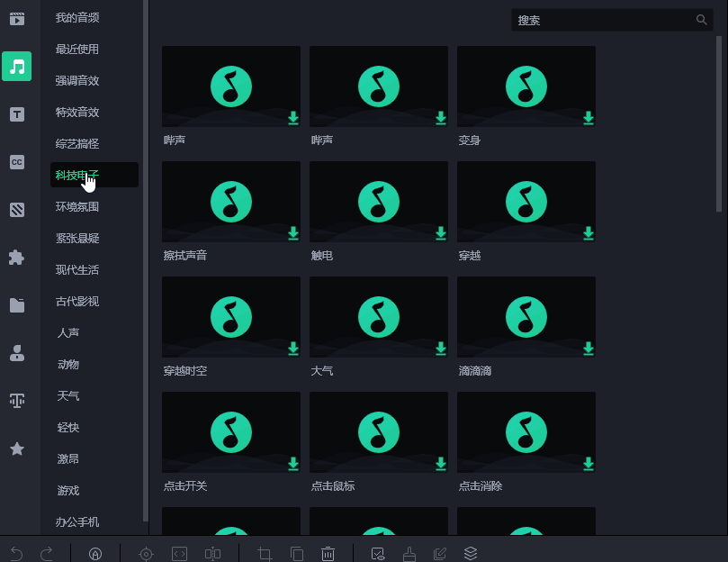Click the undo arrow in bottom toolbar
This screenshot has width=728, height=562.
coord(17,554)
